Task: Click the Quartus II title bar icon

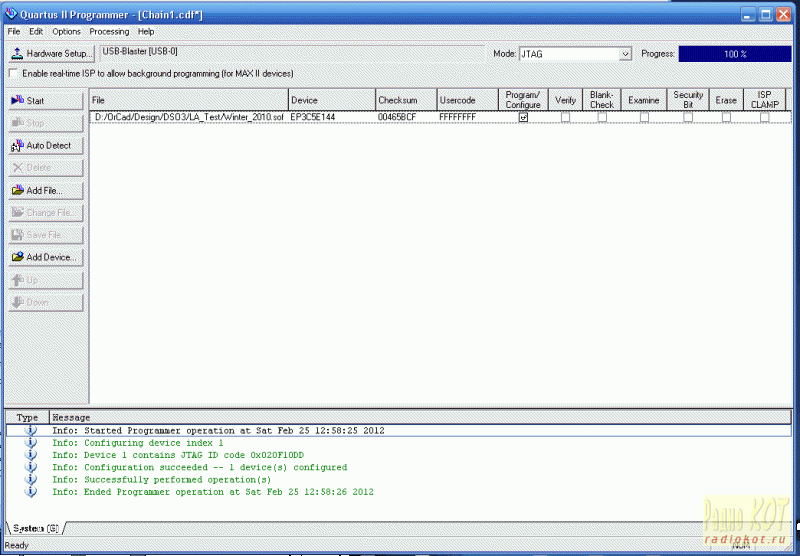Action: click(x=11, y=14)
